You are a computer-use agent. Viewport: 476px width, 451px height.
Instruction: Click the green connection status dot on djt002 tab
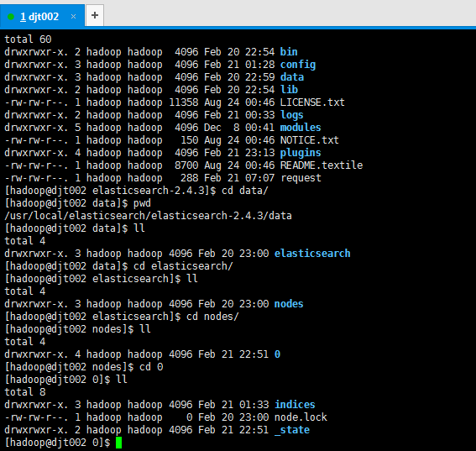pos(11,17)
